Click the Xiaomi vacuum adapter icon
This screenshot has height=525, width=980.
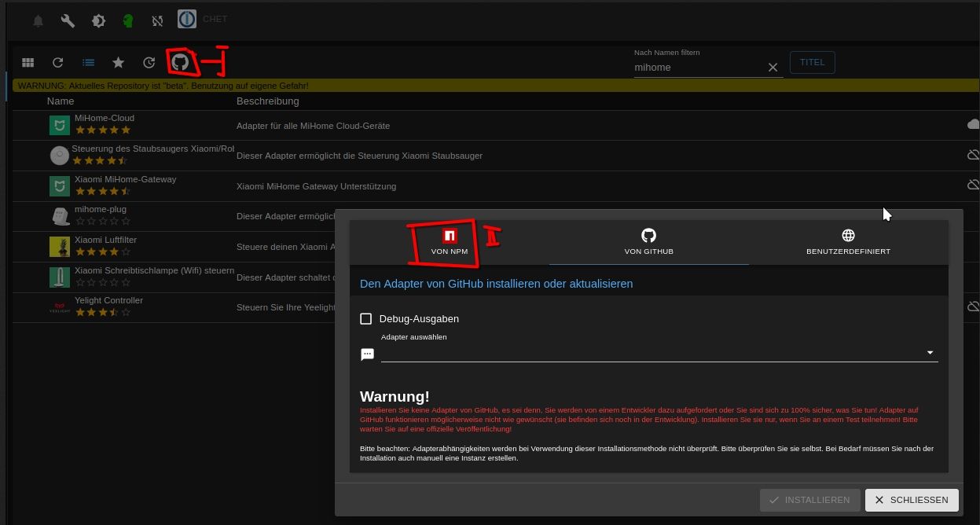tap(60, 156)
